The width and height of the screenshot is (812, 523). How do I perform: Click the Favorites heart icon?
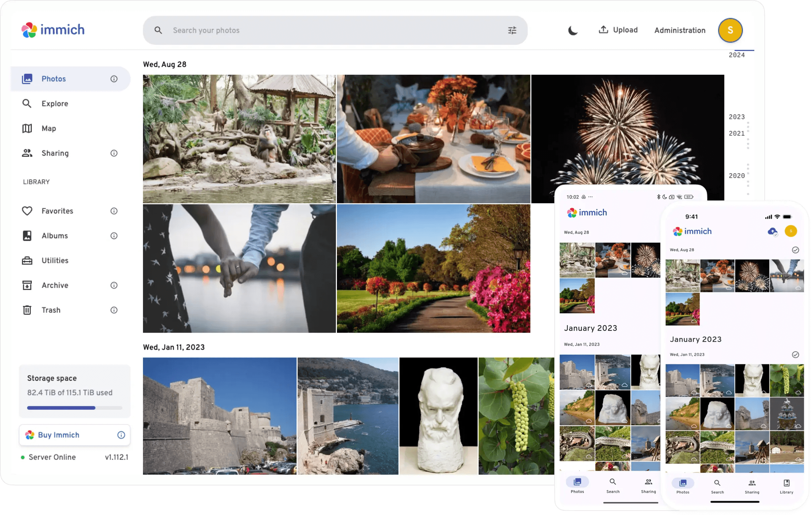tap(27, 211)
